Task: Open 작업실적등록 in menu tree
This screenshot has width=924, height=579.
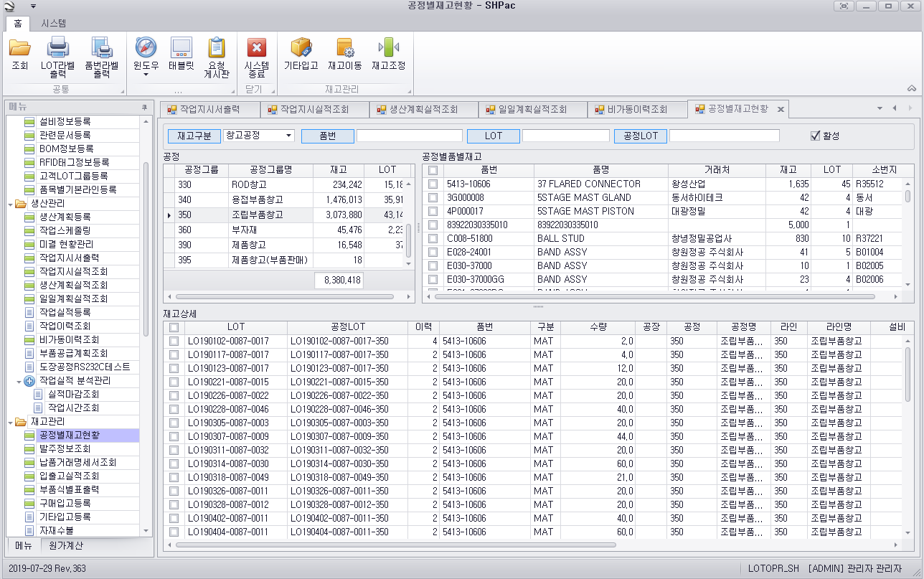Action: pos(65,312)
